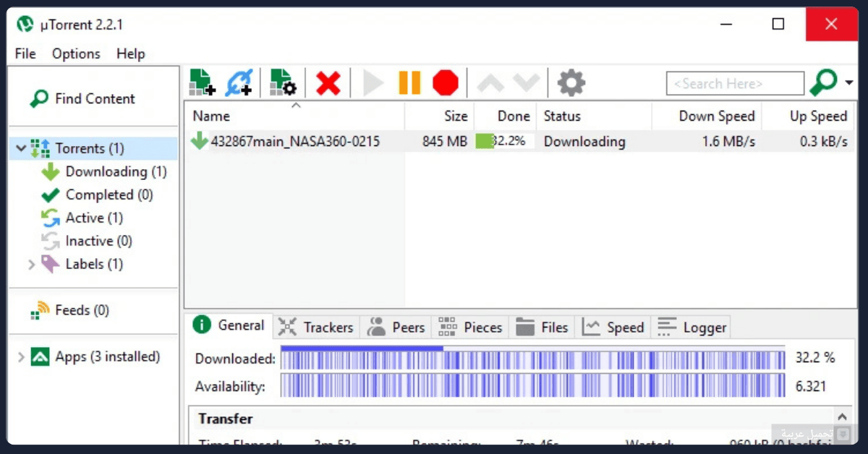The image size is (868, 454).
Task: Switch to the General tab
Action: coord(229,325)
